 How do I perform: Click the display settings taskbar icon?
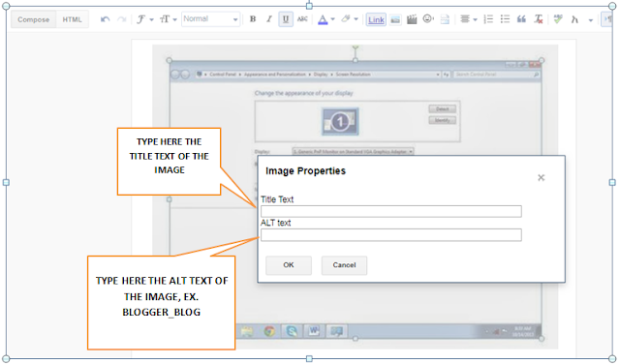336,331
